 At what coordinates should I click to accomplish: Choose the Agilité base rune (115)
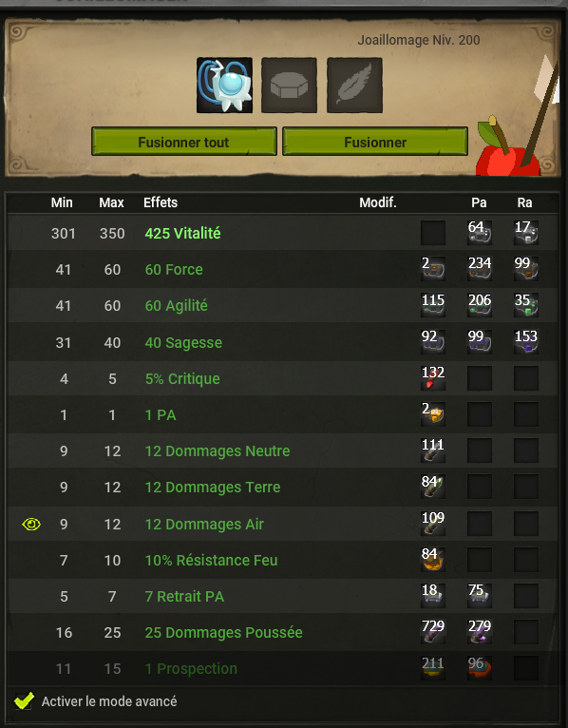click(433, 305)
